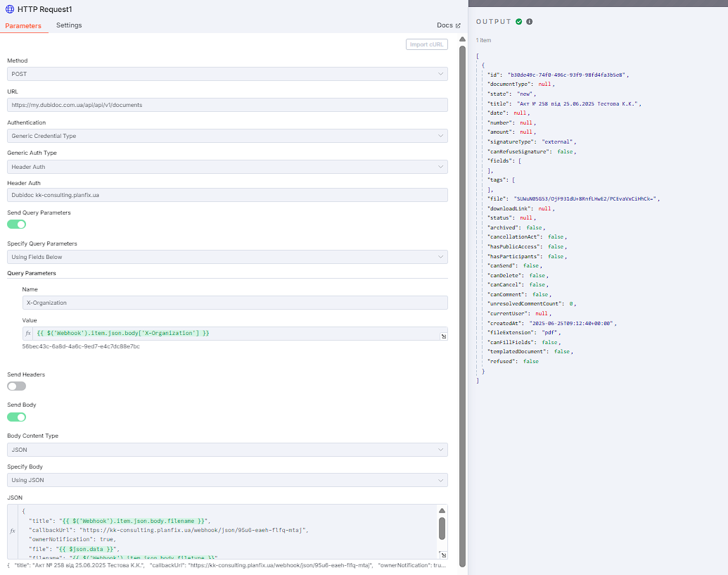
Task: Click the Header Auth credential field
Action: coord(227,195)
